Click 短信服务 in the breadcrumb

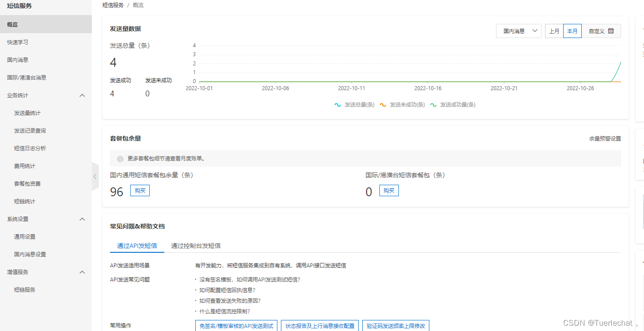(x=113, y=5)
